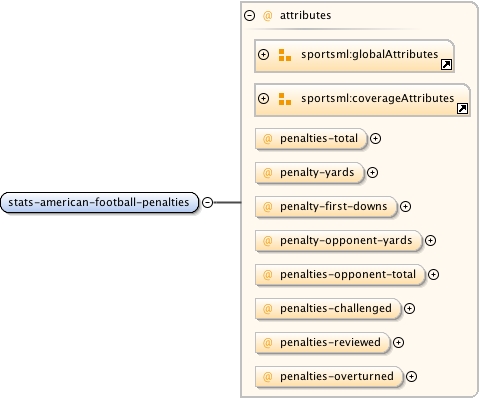The height and width of the screenshot is (399, 496).
Task: Expand the penalties-overturned attribute
Action: coord(411,376)
